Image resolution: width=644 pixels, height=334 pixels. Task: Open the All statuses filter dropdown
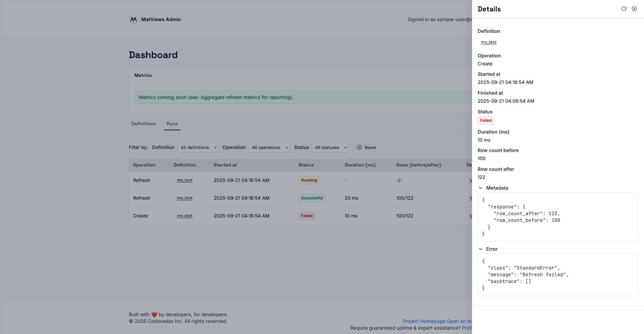point(330,147)
